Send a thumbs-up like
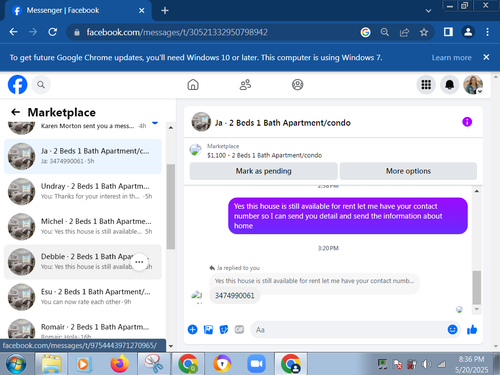 point(472,330)
